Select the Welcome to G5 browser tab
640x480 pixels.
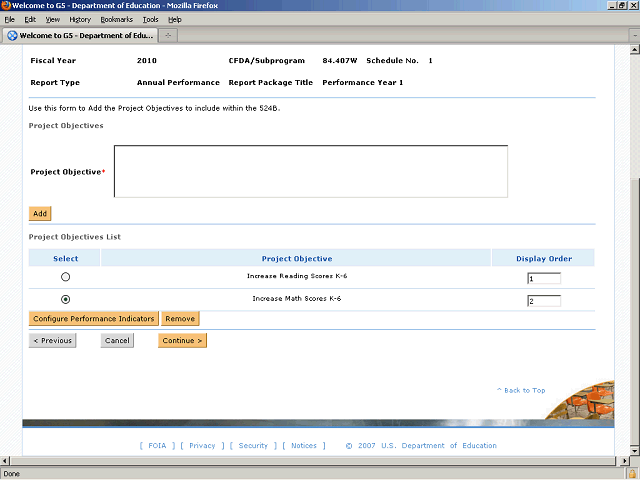coord(80,36)
